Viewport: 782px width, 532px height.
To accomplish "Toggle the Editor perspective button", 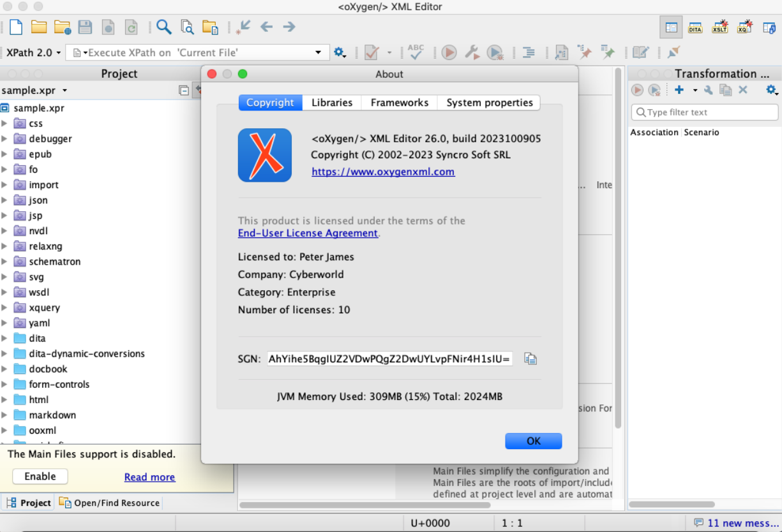I will tap(671, 27).
